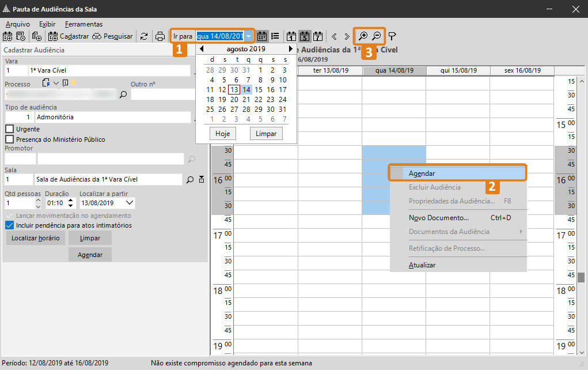The width and height of the screenshot is (588, 370).
Task: Refresh the agenda with the circular arrows icon
Action: point(144,36)
